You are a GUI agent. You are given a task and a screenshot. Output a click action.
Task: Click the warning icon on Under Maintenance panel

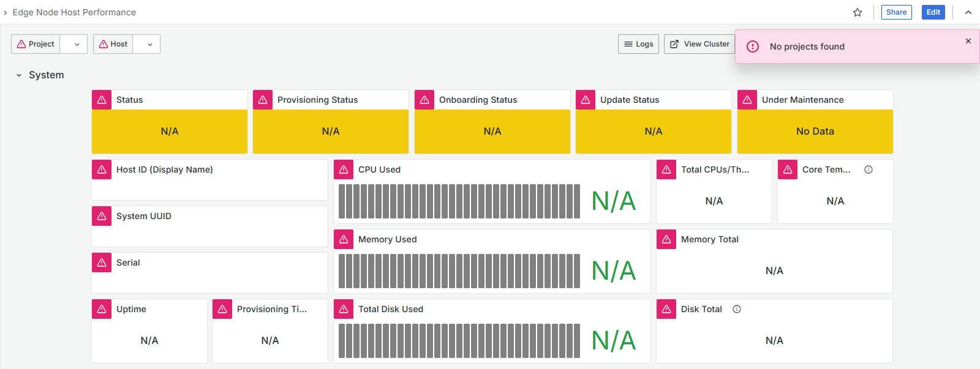tap(747, 100)
